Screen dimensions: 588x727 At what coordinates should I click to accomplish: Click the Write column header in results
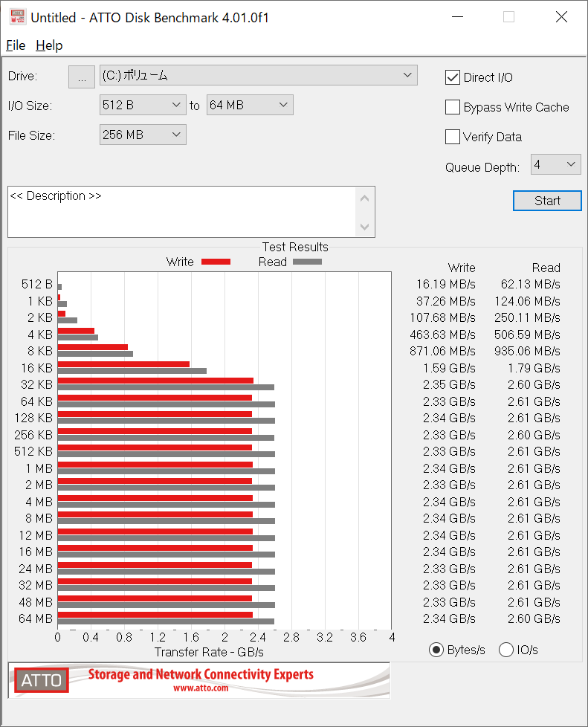tap(462, 268)
